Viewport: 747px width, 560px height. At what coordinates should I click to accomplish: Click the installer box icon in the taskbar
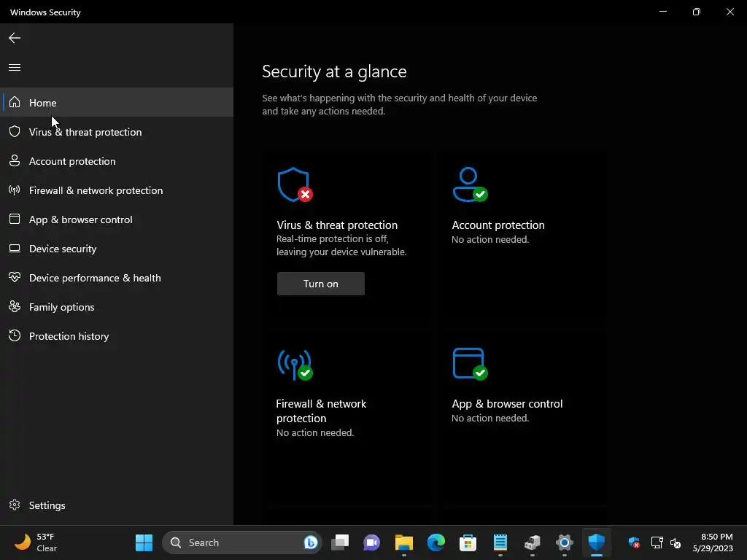coord(532,542)
